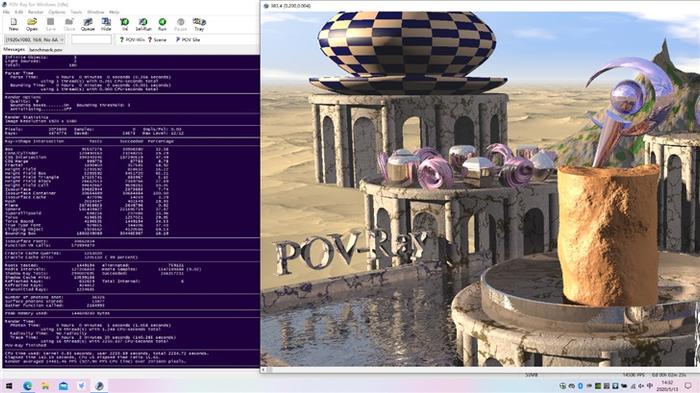The height and width of the screenshot is (393, 700).
Task: Switch to the benchmark.pov tab
Action: [x=46, y=50]
